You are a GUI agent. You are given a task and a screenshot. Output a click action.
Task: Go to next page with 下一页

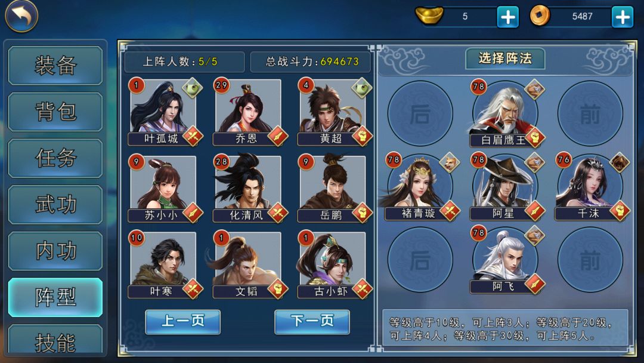(x=312, y=321)
